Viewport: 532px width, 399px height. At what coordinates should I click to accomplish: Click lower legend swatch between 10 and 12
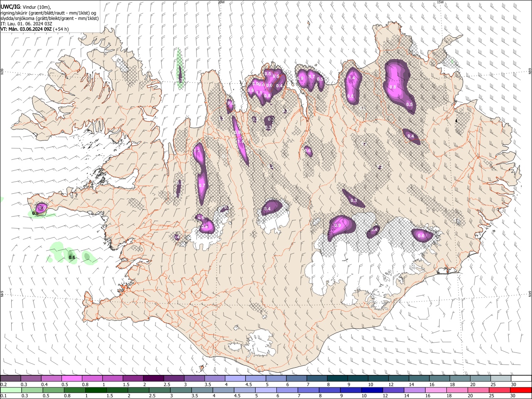[372, 390]
